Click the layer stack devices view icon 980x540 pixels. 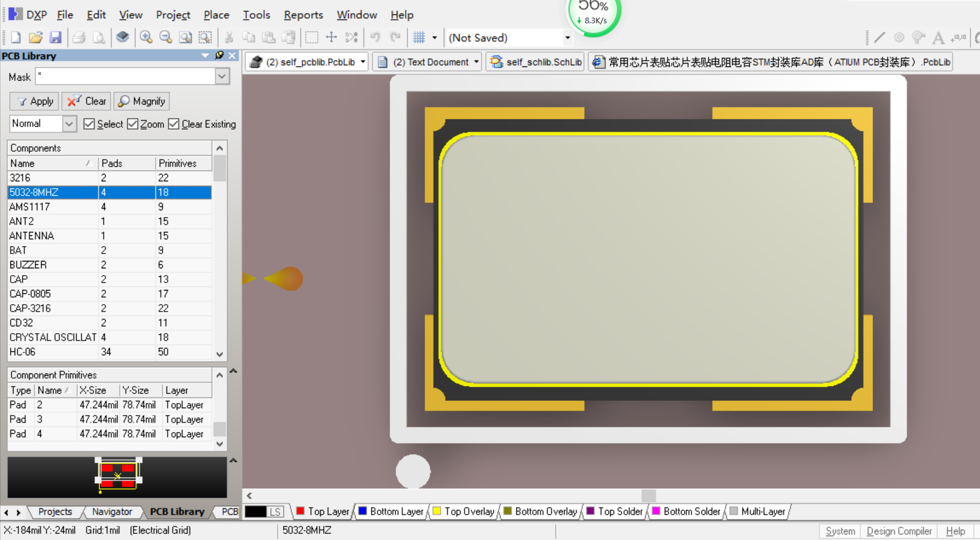click(x=122, y=38)
